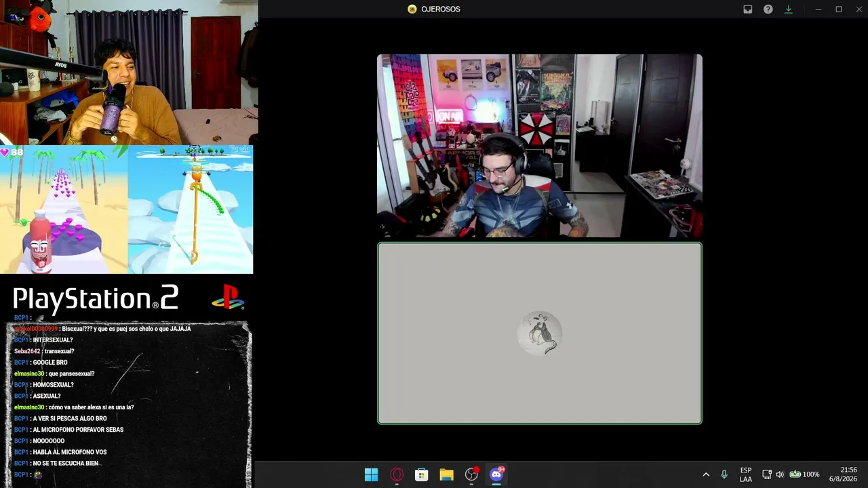
Task: Click the PlayStation 2 title text
Action: tap(96, 299)
